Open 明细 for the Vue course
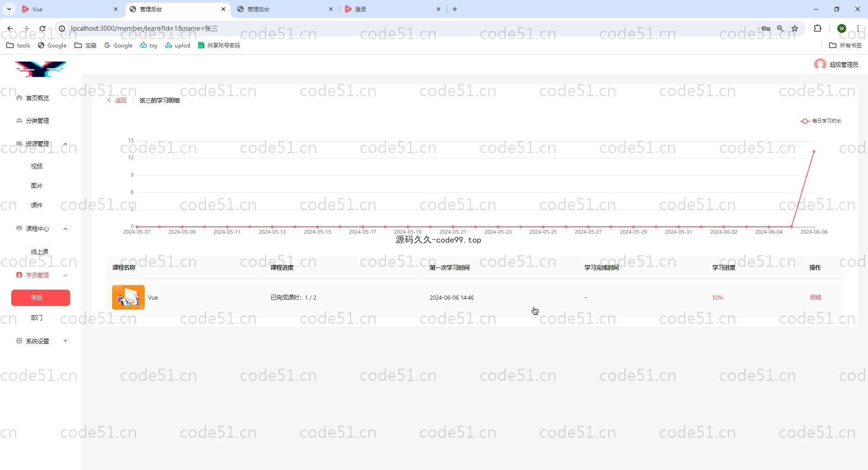The width and height of the screenshot is (868, 470). point(816,297)
